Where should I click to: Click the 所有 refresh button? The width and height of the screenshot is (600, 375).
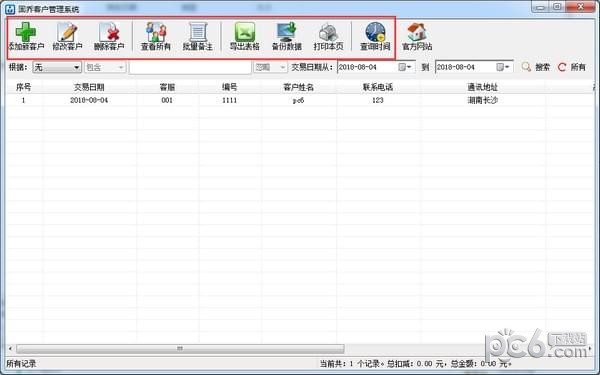(x=572, y=67)
